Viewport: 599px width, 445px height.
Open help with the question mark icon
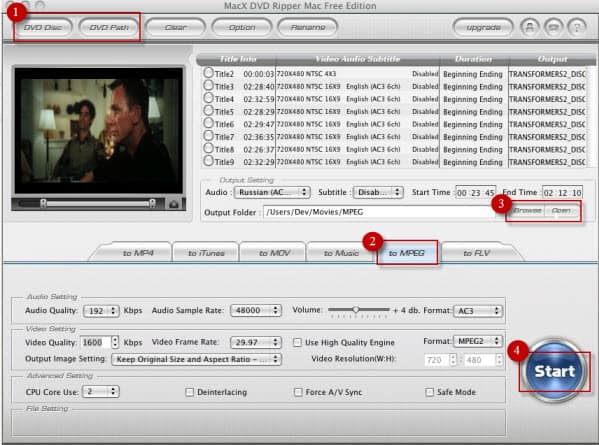point(577,27)
